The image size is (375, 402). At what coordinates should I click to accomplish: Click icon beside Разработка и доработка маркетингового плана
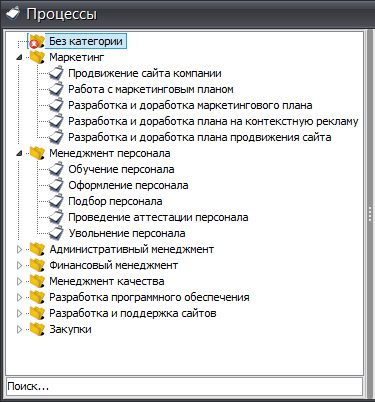click(x=56, y=105)
